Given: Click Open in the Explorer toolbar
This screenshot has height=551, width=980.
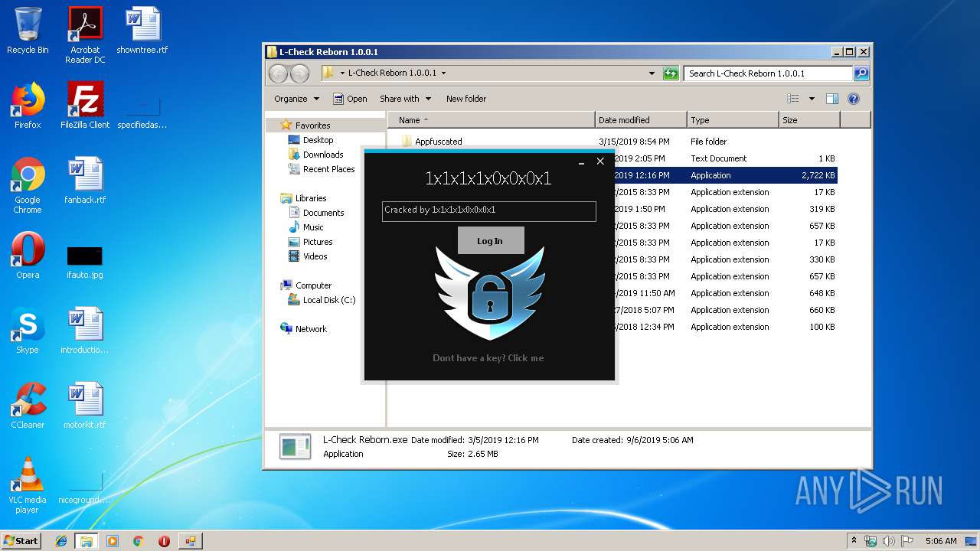Looking at the screenshot, I should pos(350,99).
